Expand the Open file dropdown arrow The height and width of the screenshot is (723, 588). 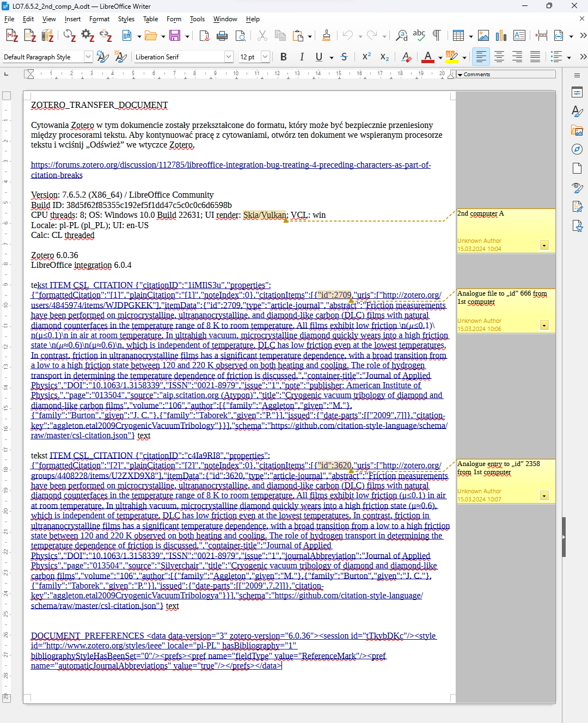pos(163,36)
